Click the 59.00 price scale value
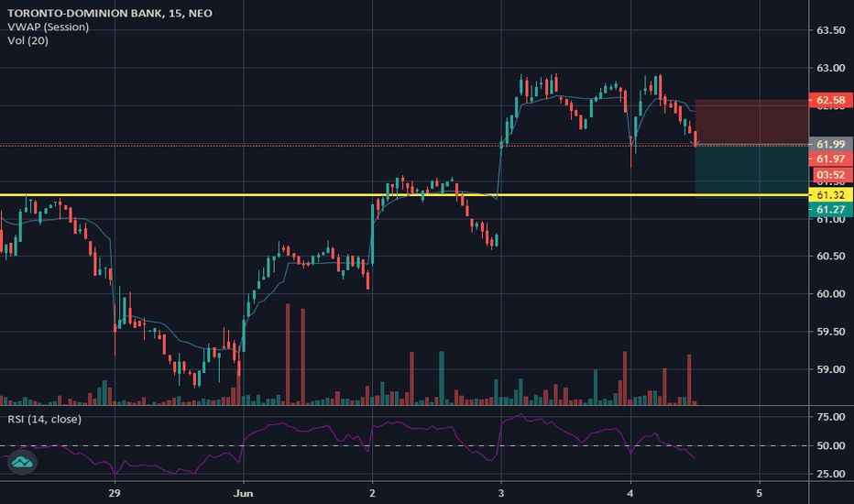 coord(830,369)
